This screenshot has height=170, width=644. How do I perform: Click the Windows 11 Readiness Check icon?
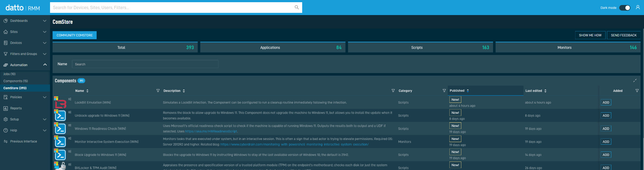point(60,129)
